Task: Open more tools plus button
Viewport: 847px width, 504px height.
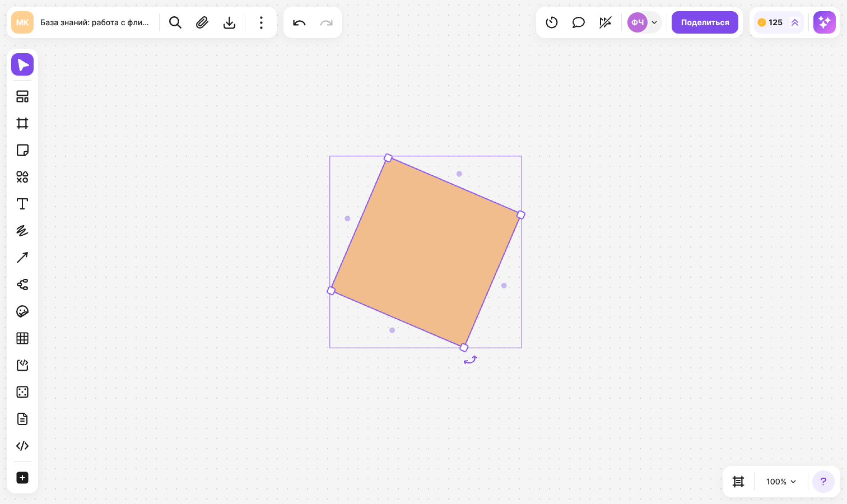Action: pyautogui.click(x=22, y=478)
